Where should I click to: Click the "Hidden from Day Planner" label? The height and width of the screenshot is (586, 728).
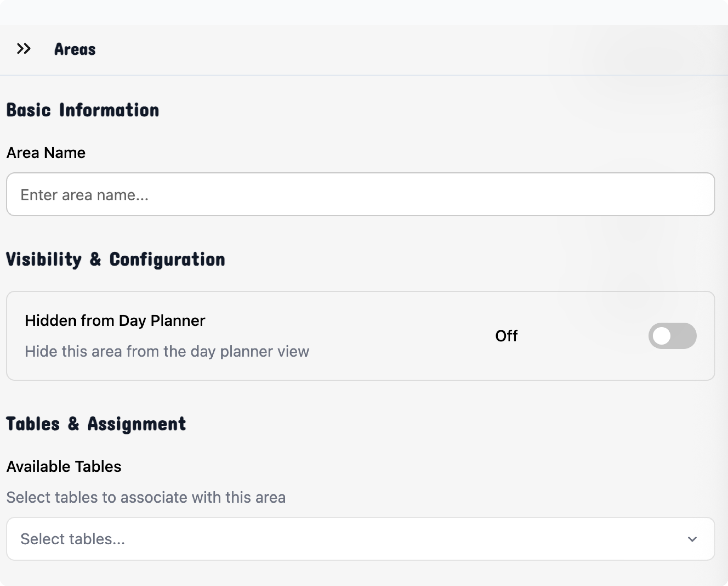point(115,320)
